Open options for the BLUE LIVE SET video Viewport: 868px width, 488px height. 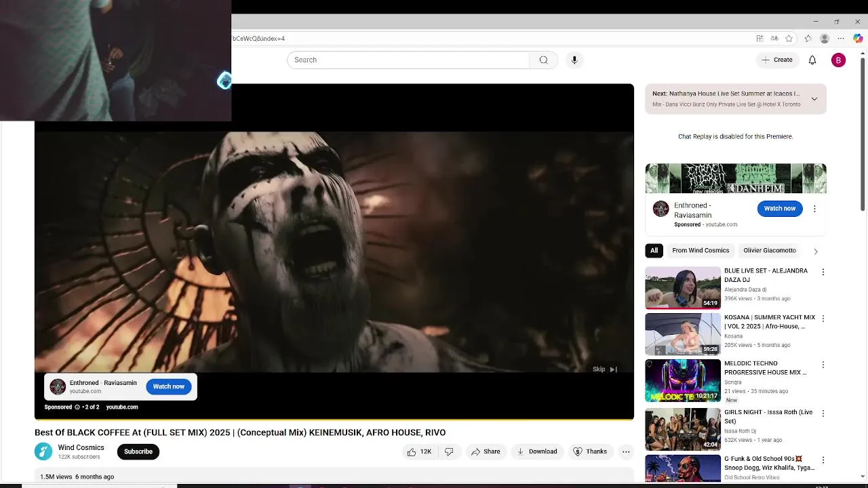click(823, 272)
